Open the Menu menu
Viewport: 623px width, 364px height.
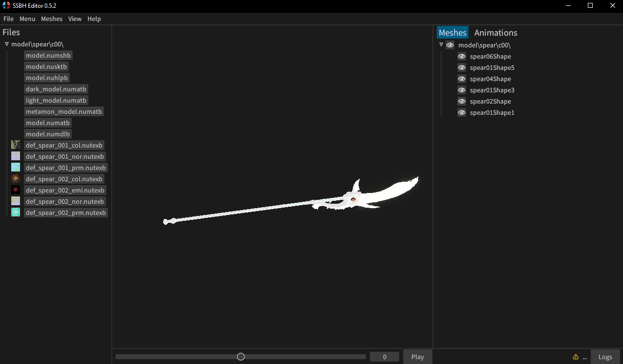tap(27, 19)
